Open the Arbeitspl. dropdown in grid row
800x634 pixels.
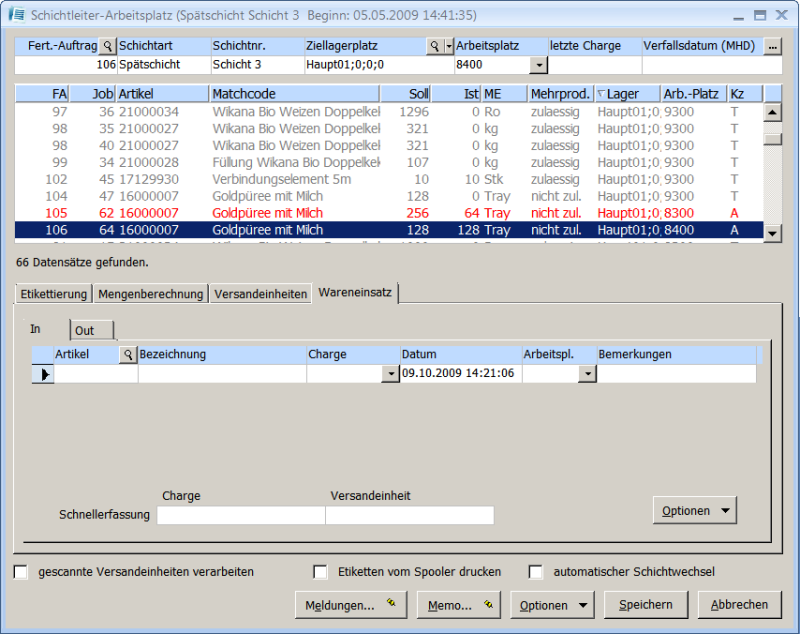[588, 373]
